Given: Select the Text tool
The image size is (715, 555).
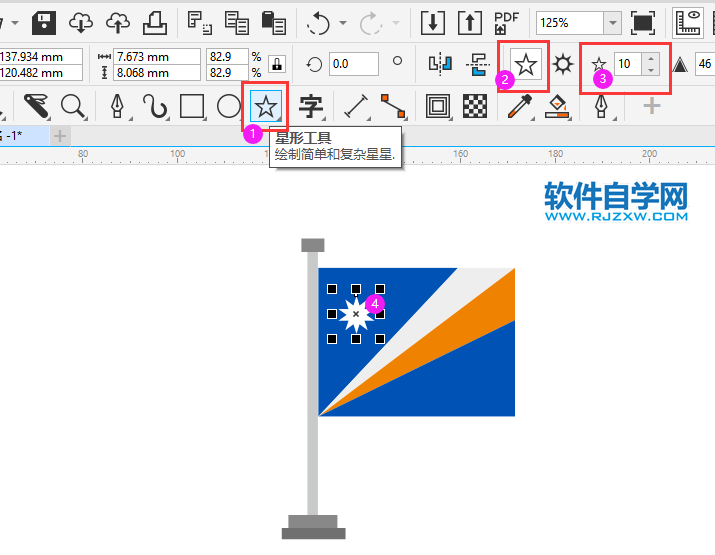Looking at the screenshot, I should [x=311, y=106].
